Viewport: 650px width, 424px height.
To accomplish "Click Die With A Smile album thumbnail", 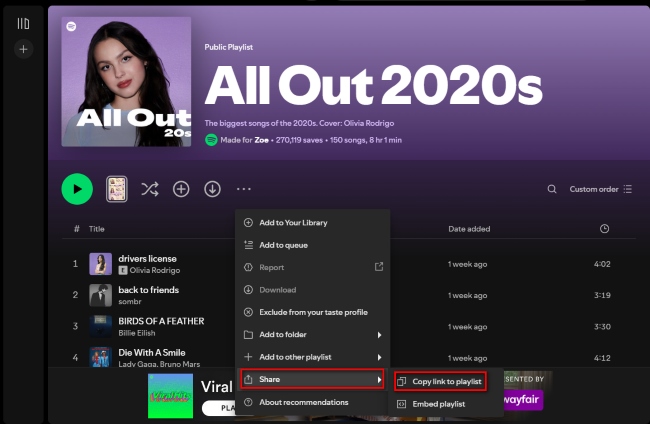I will click(101, 357).
